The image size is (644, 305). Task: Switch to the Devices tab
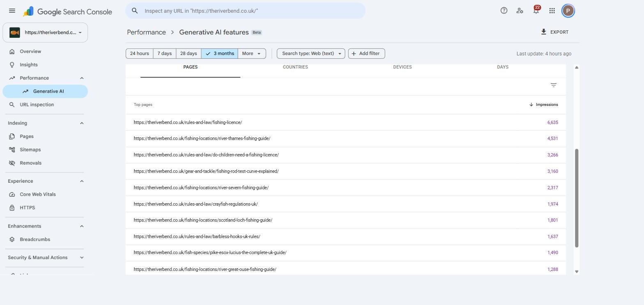tap(402, 67)
